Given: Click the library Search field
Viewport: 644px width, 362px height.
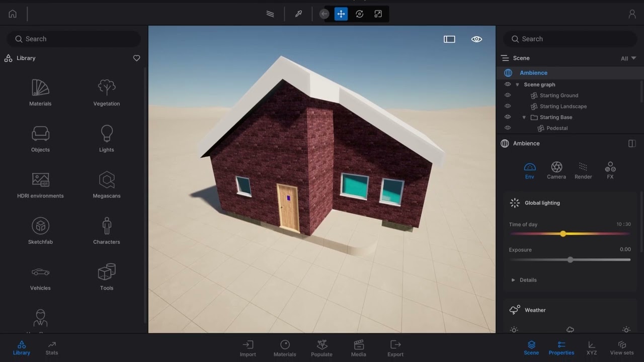Looking at the screenshot, I should [74, 39].
